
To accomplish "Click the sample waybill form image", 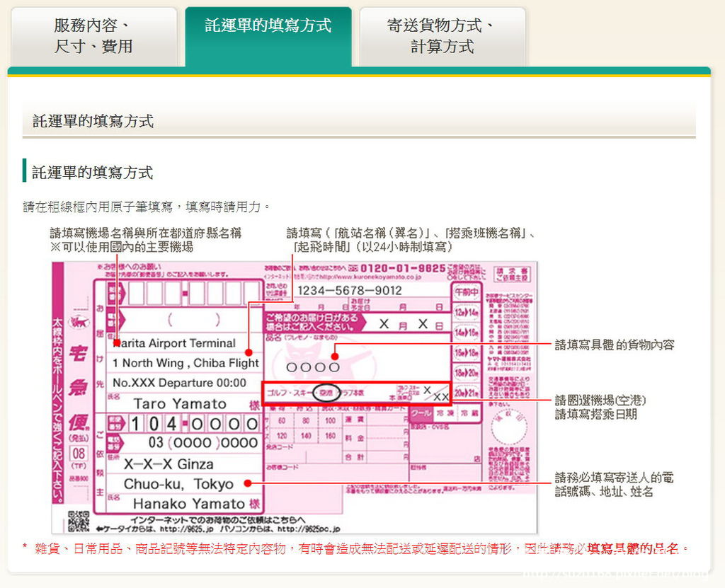I will point(295,398).
